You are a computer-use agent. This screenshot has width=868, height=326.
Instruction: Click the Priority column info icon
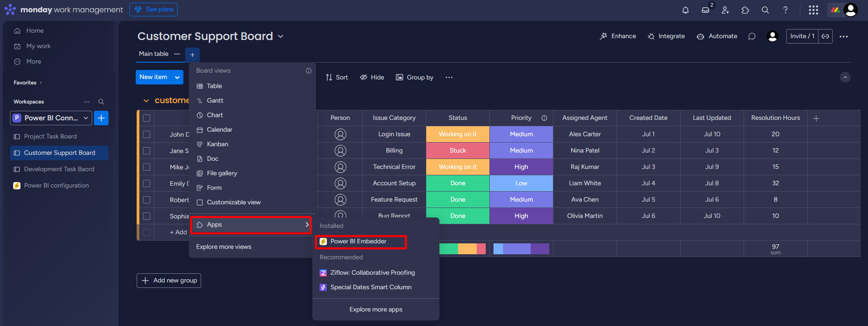click(x=544, y=118)
